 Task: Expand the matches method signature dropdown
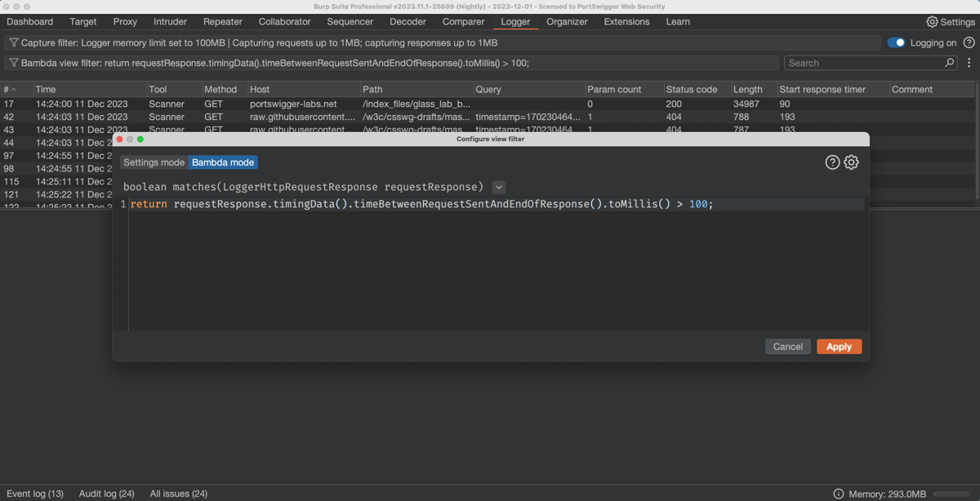click(499, 187)
